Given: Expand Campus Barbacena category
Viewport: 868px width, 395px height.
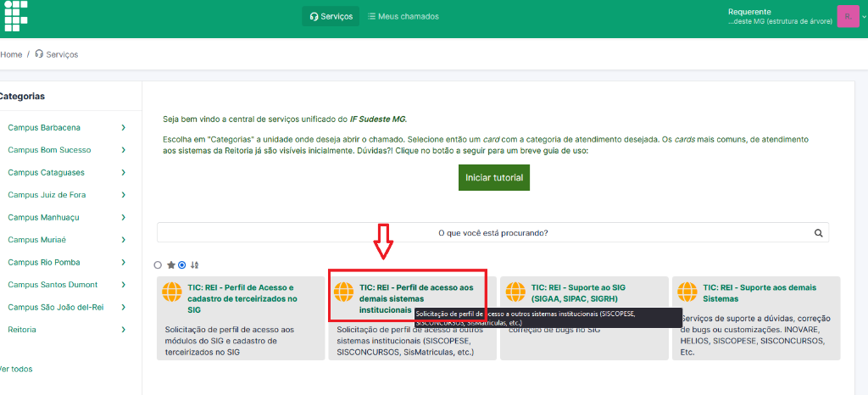Looking at the screenshot, I should [x=124, y=128].
